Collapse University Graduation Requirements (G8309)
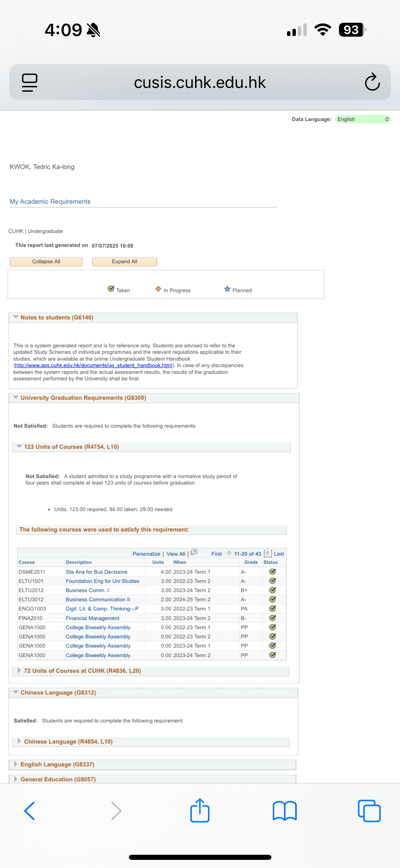This screenshot has width=400, height=868. [x=16, y=397]
